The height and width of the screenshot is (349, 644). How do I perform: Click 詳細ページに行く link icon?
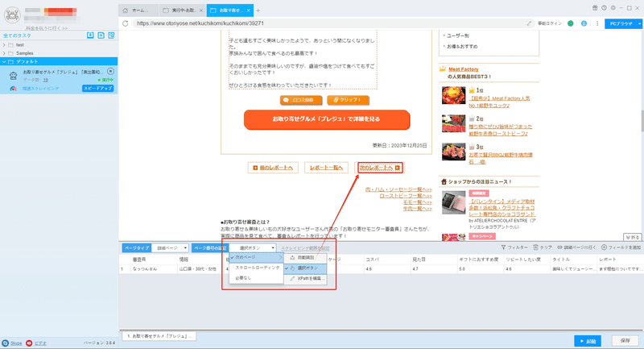(576, 247)
